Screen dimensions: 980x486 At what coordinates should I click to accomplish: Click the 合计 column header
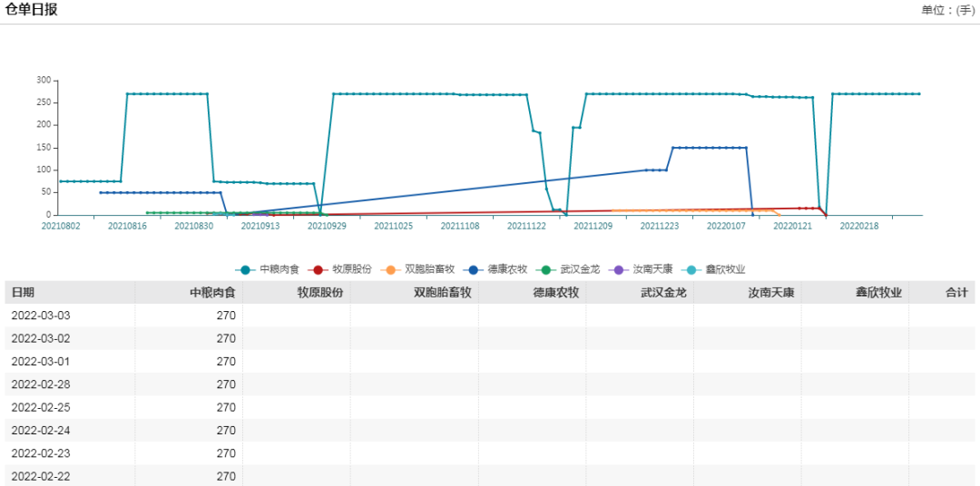(x=956, y=293)
